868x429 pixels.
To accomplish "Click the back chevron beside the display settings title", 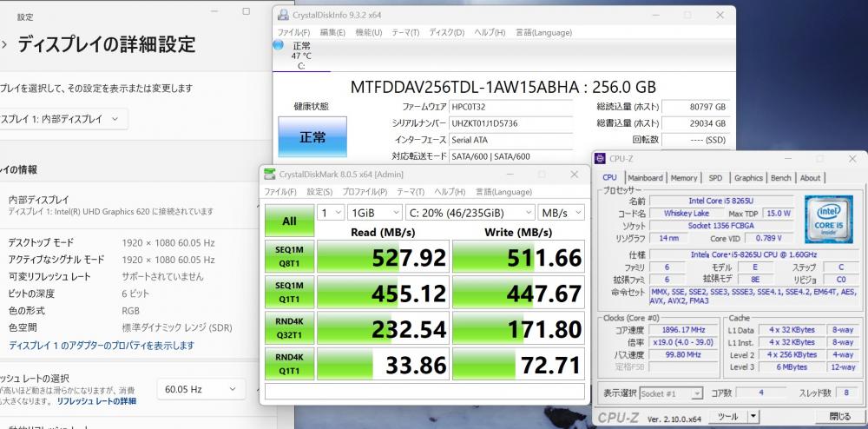I will [3, 44].
